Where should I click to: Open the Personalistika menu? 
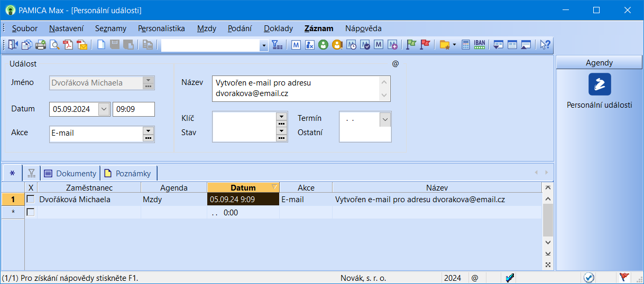161,29
